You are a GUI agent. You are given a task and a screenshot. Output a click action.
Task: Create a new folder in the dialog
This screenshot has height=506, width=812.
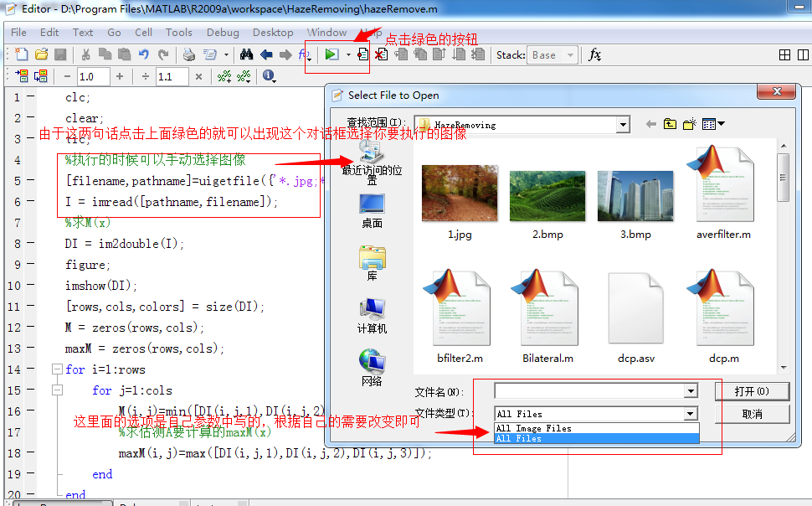pyautogui.click(x=689, y=124)
